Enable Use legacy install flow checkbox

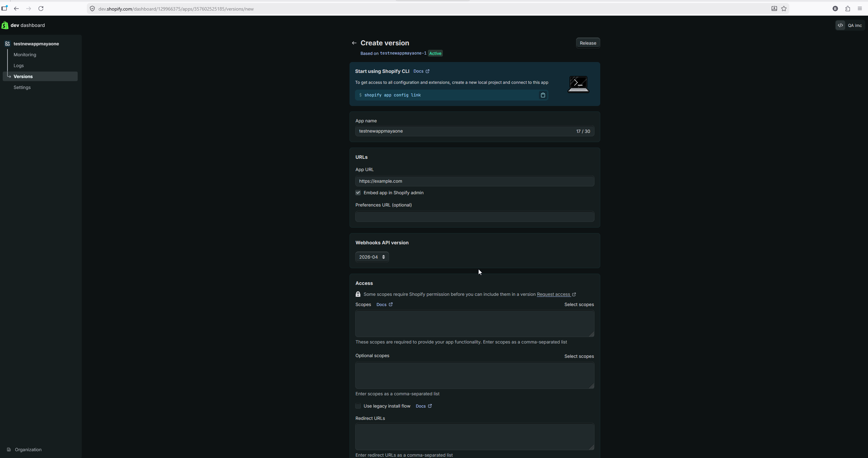(x=358, y=406)
